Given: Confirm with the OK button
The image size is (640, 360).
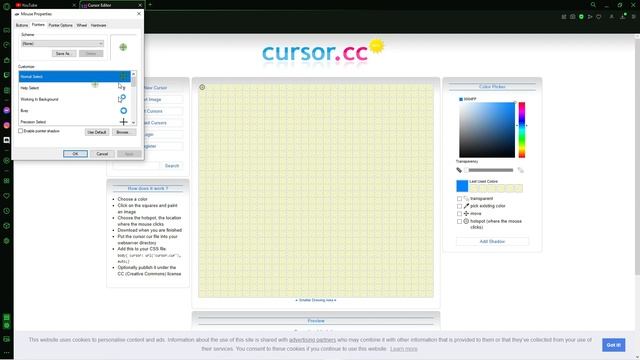Looking at the screenshot, I should 75,154.
